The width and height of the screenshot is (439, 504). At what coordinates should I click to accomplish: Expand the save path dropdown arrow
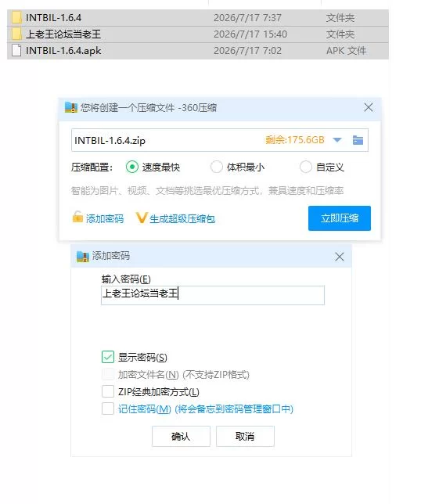coord(337,140)
